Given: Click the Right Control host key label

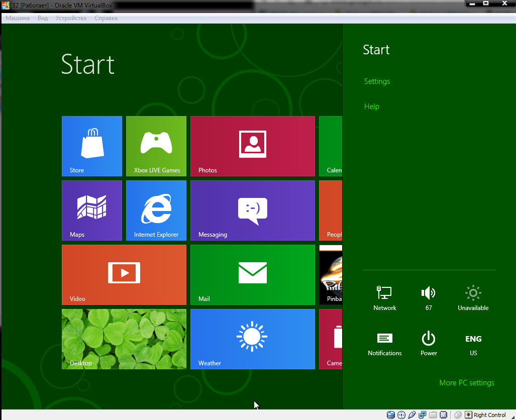Looking at the screenshot, I should 489,415.
